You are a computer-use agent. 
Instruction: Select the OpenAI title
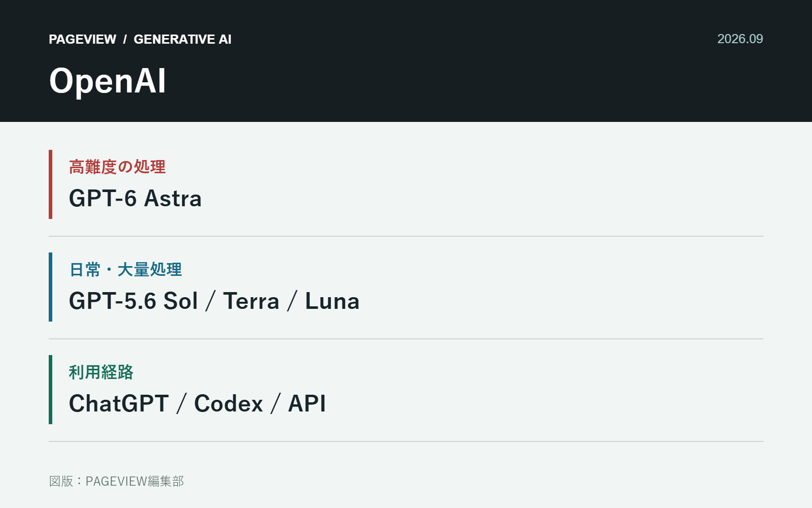(x=108, y=81)
